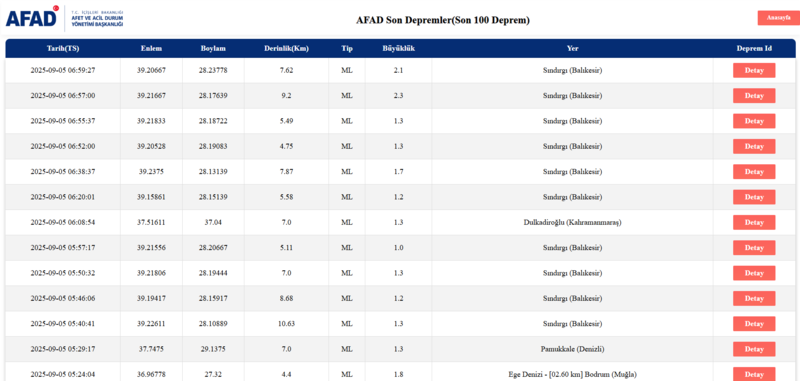Open Detay for the 06:38:37 earthquake
The width and height of the screenshot is (800, 381).
(754, 171)
